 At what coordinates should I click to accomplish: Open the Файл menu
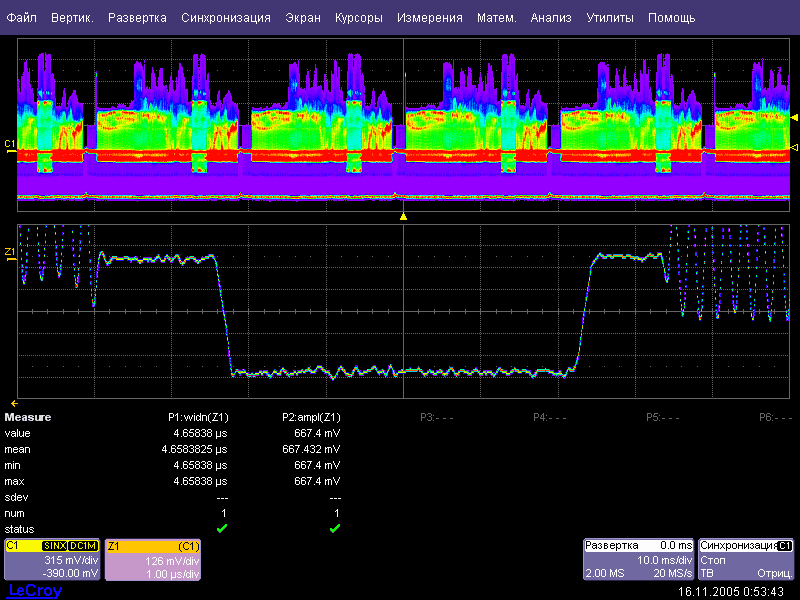pos(21,18)
